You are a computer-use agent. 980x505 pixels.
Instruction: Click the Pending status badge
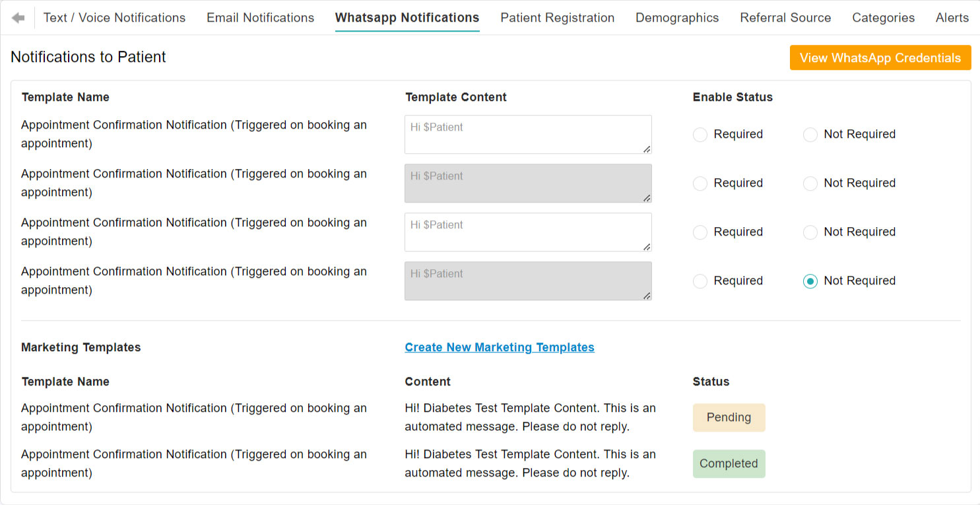coord(729,417)
